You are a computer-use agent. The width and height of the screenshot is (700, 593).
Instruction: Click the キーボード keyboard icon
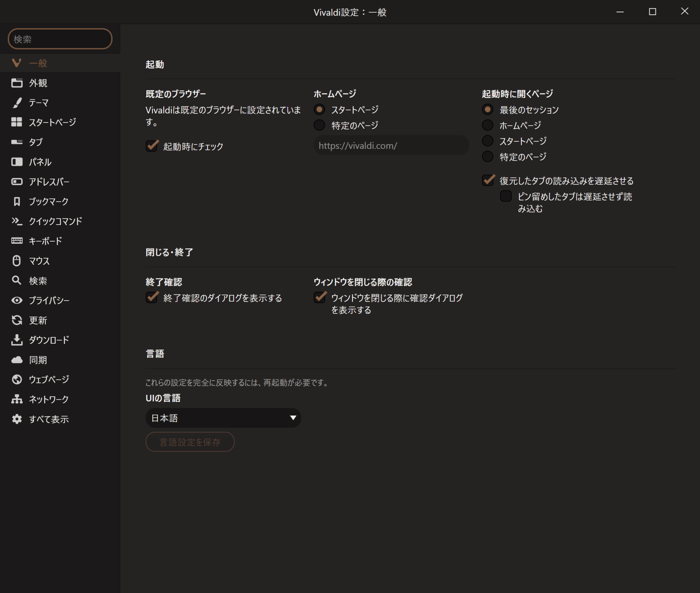coord(16,241)
